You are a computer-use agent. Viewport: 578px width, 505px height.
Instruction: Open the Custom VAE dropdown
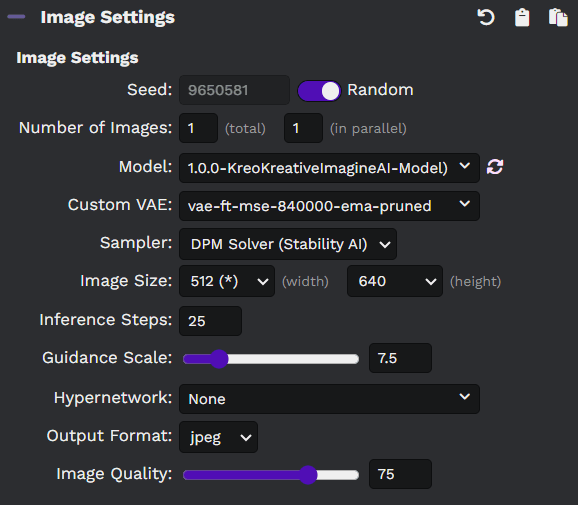pyautogui.click(x=329, y=206)
